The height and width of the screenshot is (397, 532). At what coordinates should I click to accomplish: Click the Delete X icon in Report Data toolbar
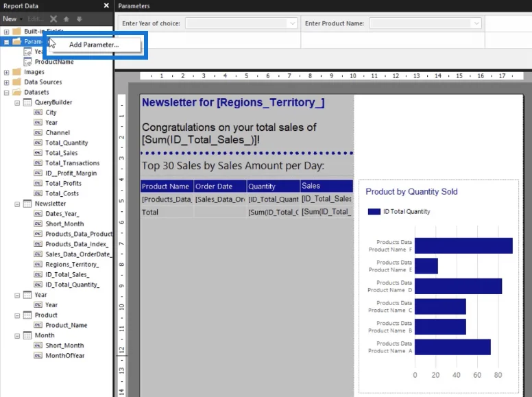(53, 19)
